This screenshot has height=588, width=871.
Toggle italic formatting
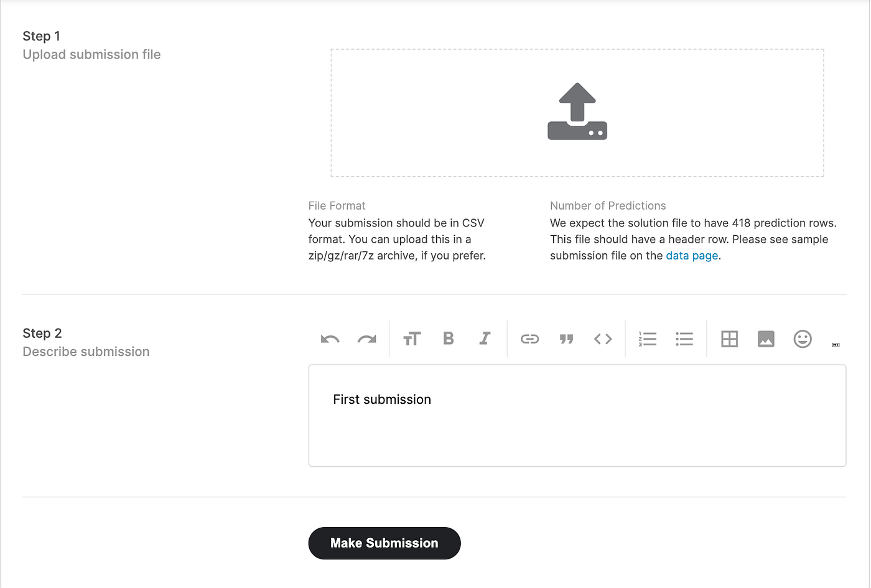click(x=485, y=338)
